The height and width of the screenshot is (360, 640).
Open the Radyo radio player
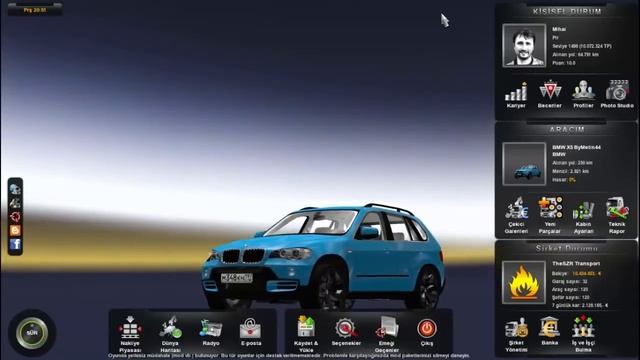pos(211,332)
